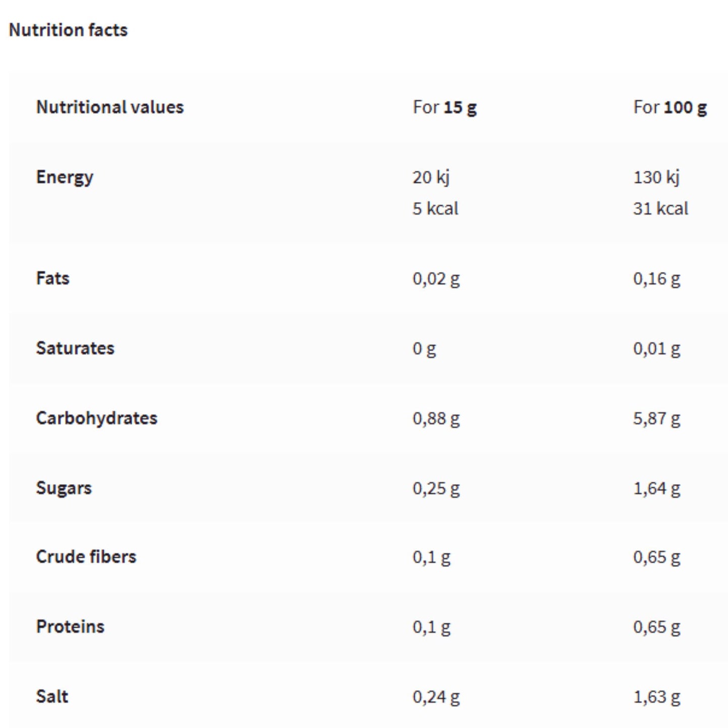The width and height of the screenshot is (728, 728).
Task: Select the Crude fibers row label
Action: [86, 557]
